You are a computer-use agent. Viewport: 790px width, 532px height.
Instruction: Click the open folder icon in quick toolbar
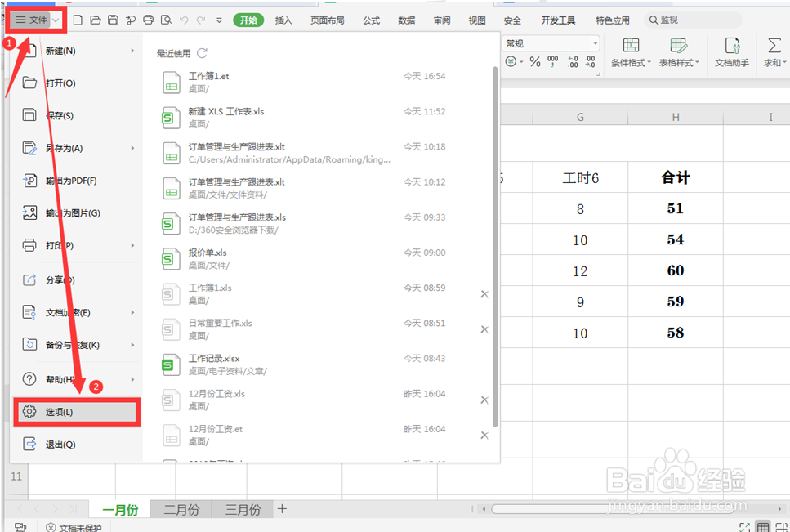[96, 20]
